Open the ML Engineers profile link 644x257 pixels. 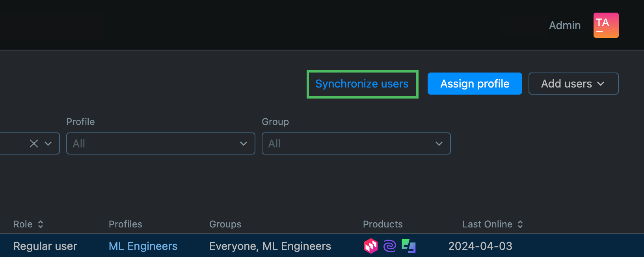(x=143, y=246)
